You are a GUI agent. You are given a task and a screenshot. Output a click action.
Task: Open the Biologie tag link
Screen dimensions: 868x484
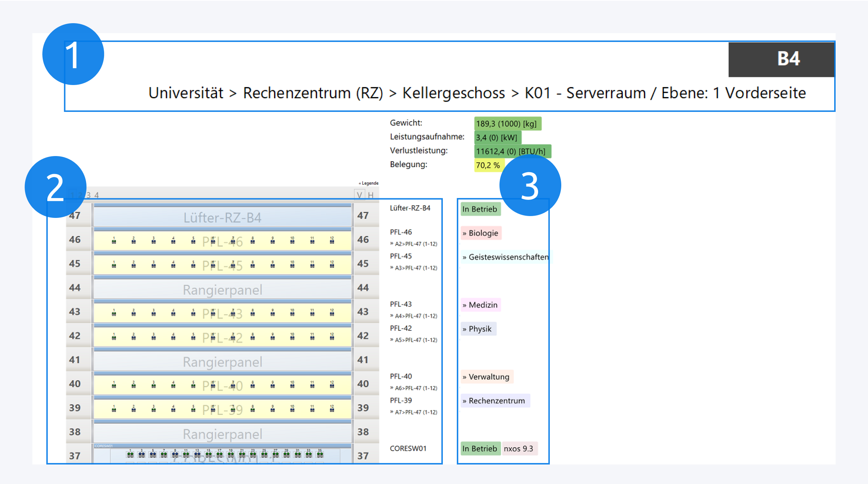click(x=481, y=233)
